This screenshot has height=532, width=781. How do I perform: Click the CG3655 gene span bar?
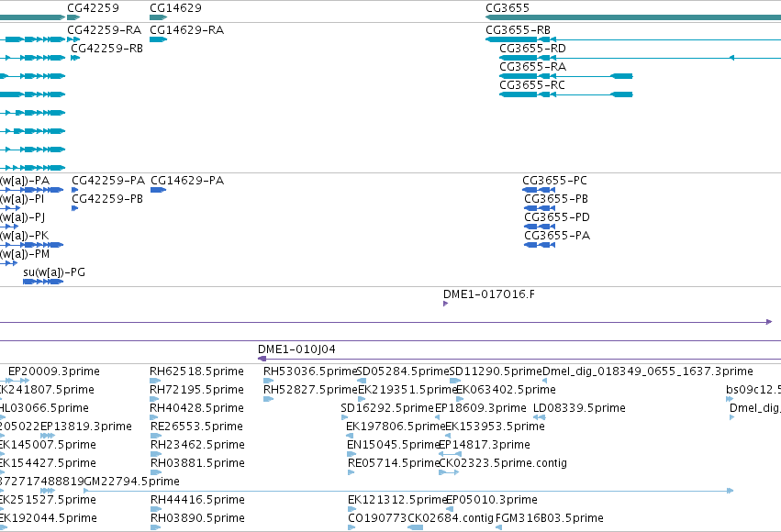pos(633,17)
